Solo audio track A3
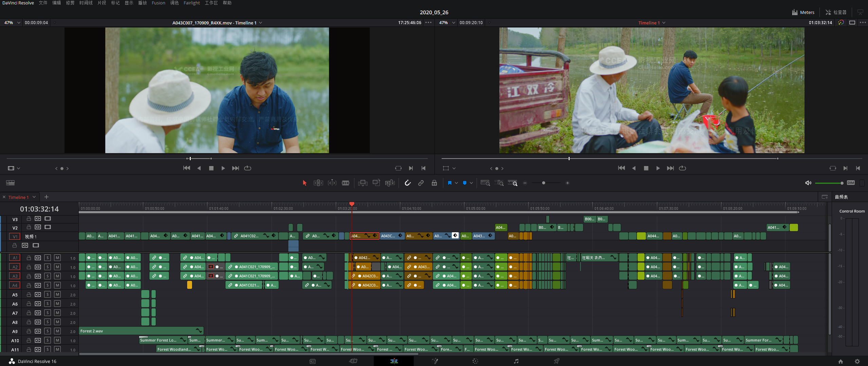The height and width of the screenshot is (366, 868). (x=48, y=276)
